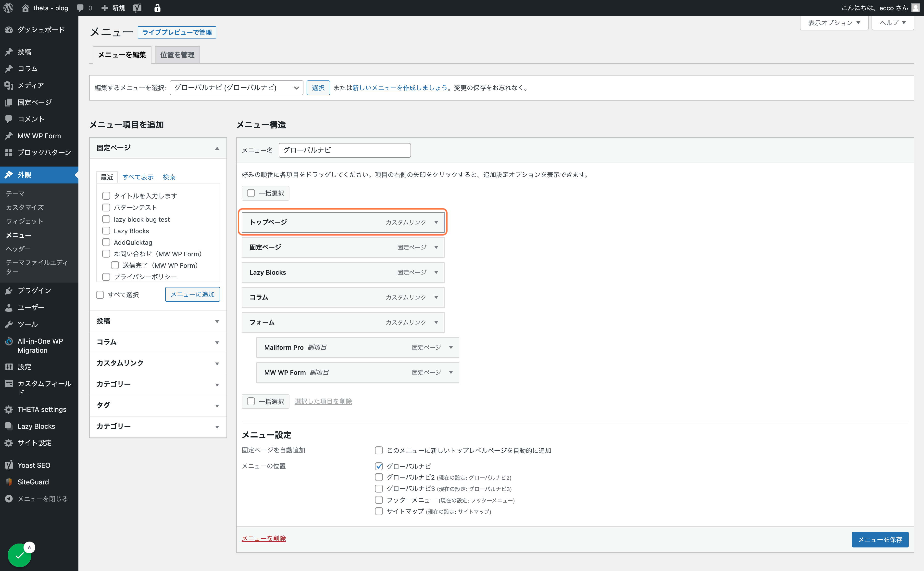Screen dimensions: 924x571
Task: Open ブロックパターン in the sidebar
Action: [39, 153]
